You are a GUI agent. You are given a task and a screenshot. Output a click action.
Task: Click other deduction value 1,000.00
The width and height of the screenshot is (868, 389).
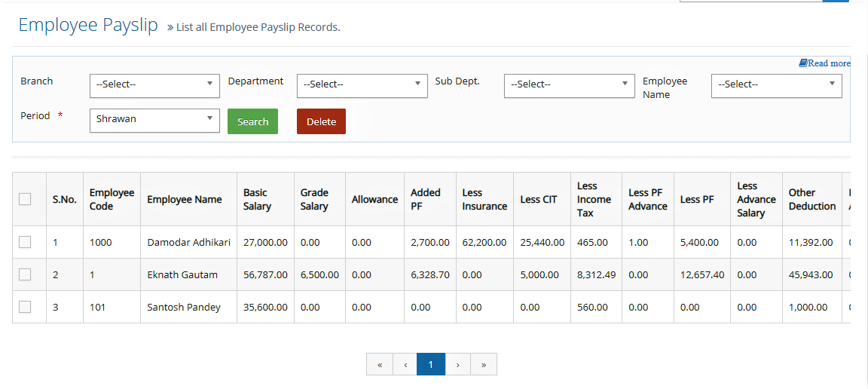808,307
